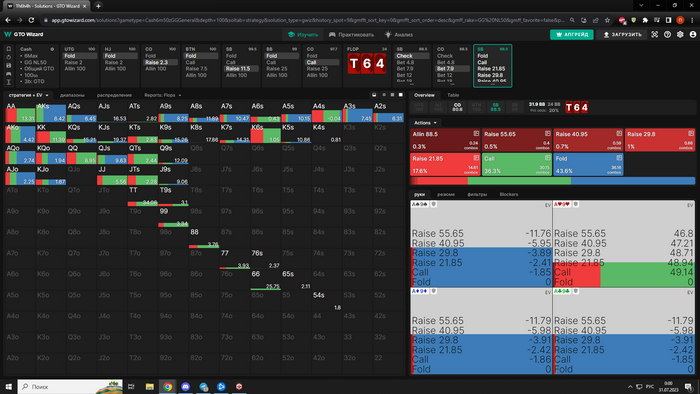Open the резюме tab
The image size is (700, 394).
click(x=446, y=194)
